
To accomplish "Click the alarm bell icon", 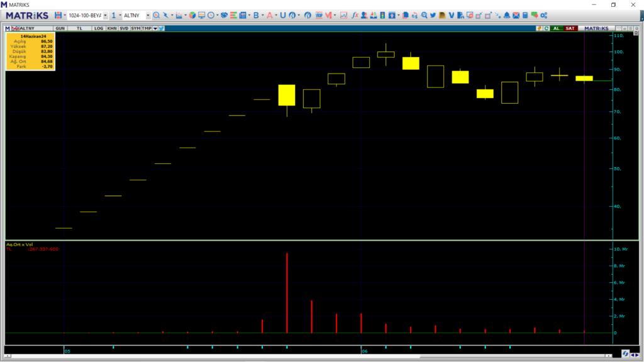I will point(507,15).
